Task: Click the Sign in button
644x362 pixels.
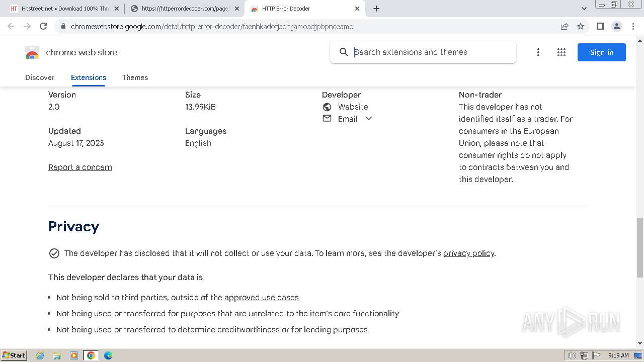Action: point(602,52)
